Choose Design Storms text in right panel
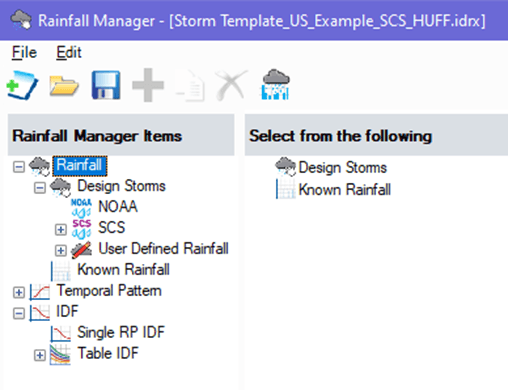Viewport: 508px width, 390px height. click(342, 167)
